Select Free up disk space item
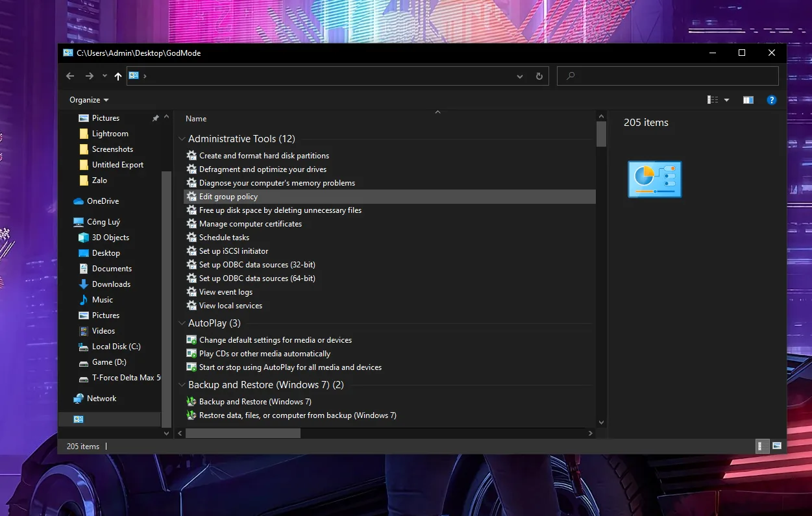Screen dimensions: 812x516 point(280,210)
